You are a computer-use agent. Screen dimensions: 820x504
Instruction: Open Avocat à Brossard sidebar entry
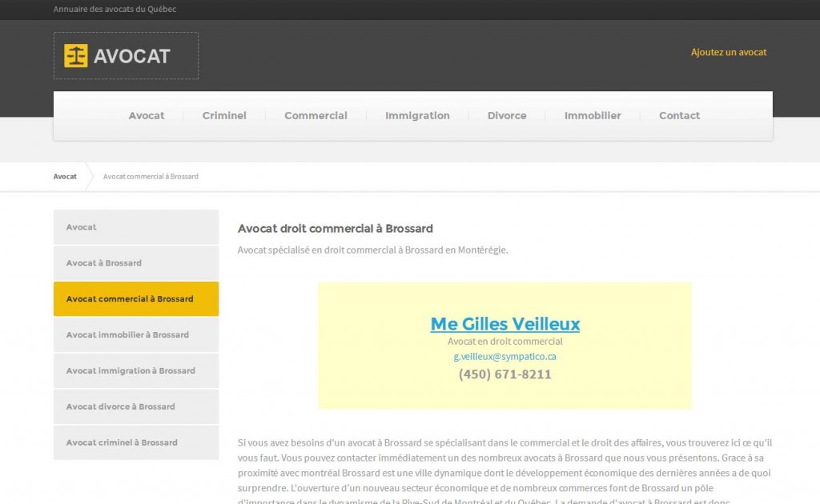click(103, 262)
